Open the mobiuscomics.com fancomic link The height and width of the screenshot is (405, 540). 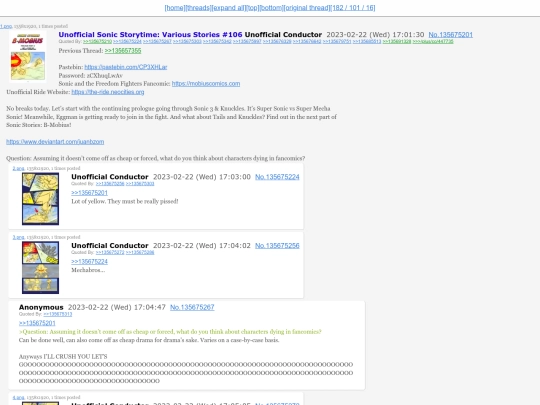(x=206, y=84)
